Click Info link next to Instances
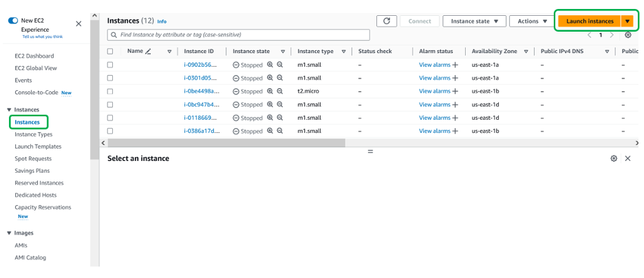 click(x=162, y=21)
